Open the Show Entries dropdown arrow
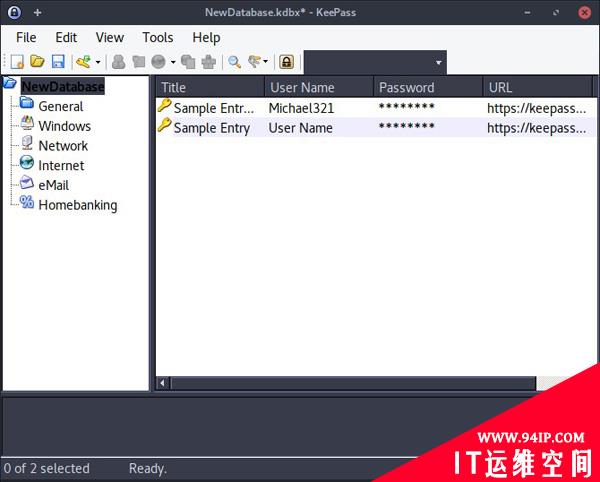Viewport: 600px width, 482px height. coord(266,62)
